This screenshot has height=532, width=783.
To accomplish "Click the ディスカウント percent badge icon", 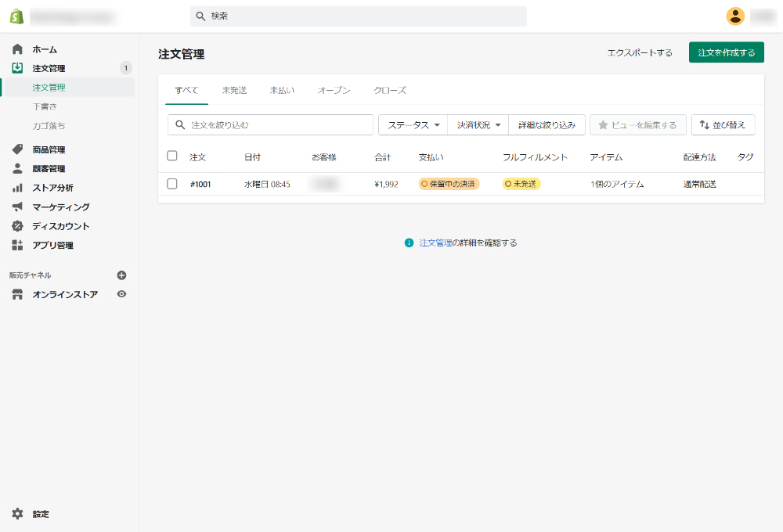I will tap(17, 226).
